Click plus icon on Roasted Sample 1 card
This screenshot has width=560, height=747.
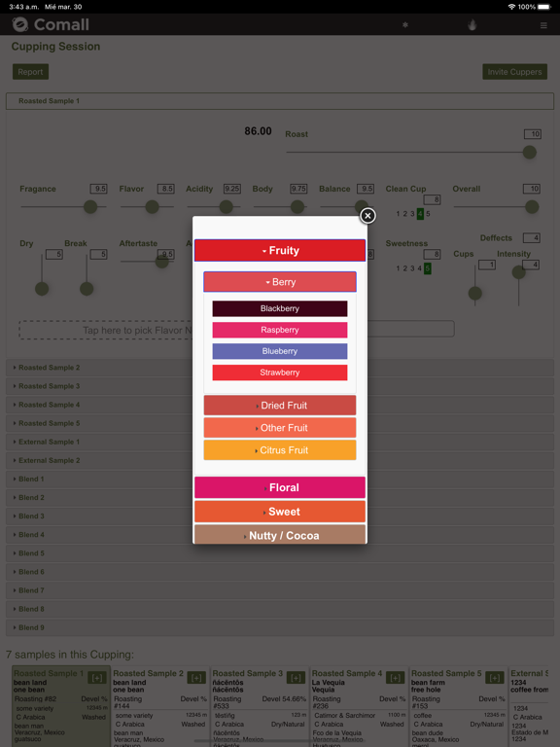(x=97, y=677)
